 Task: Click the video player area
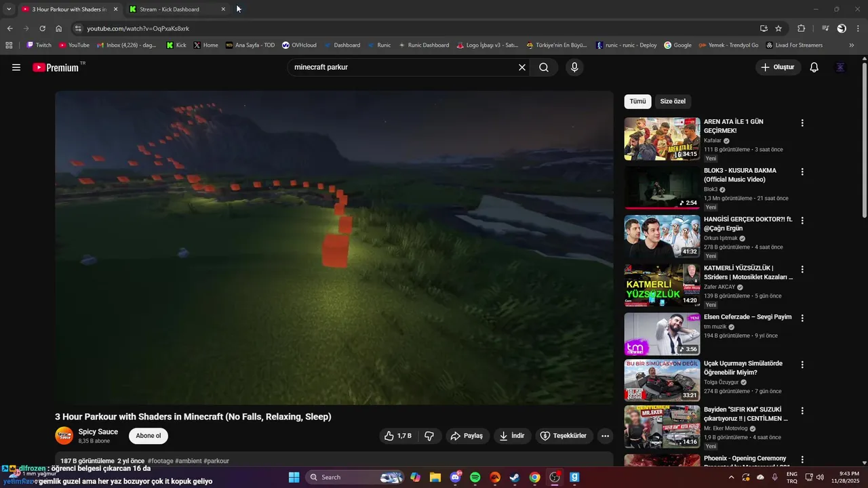(334, 247)
